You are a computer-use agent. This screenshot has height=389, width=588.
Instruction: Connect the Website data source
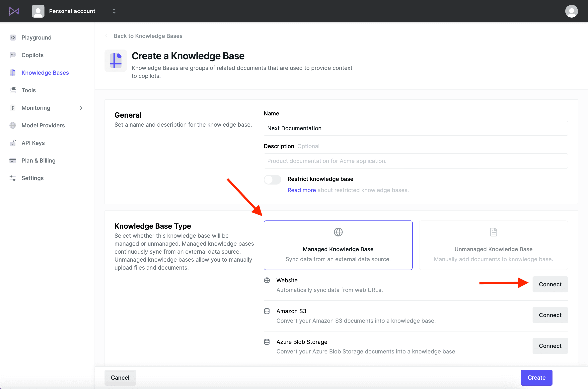pos(550,284)
